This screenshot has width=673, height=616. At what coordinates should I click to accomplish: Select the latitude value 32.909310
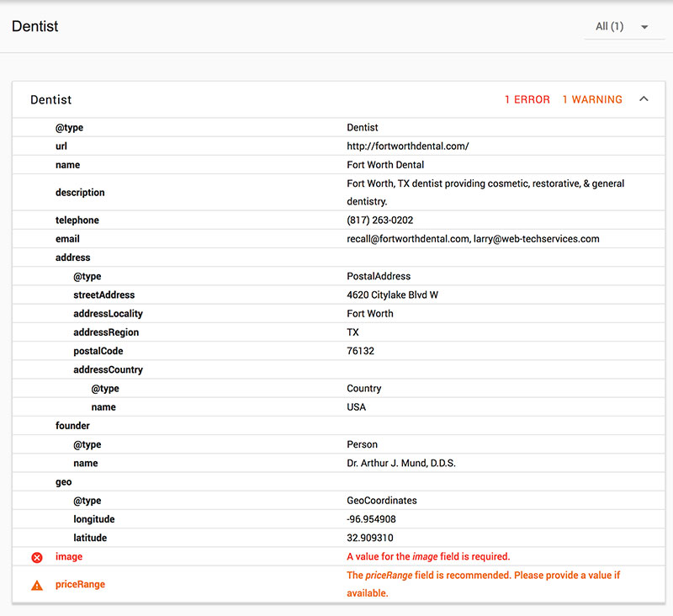[370, 538]
